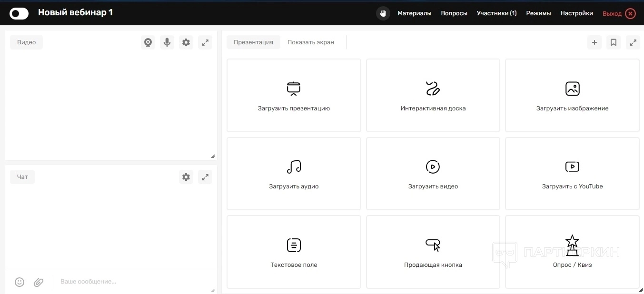Expand the chat panel
This screenshot has height=294, width=644.
[x=205, y=177]
